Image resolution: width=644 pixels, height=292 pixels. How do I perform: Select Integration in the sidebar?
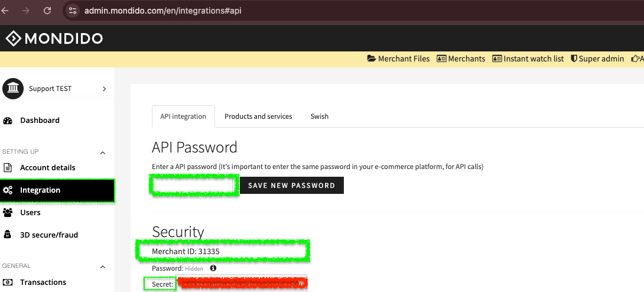tap(57, 190)
